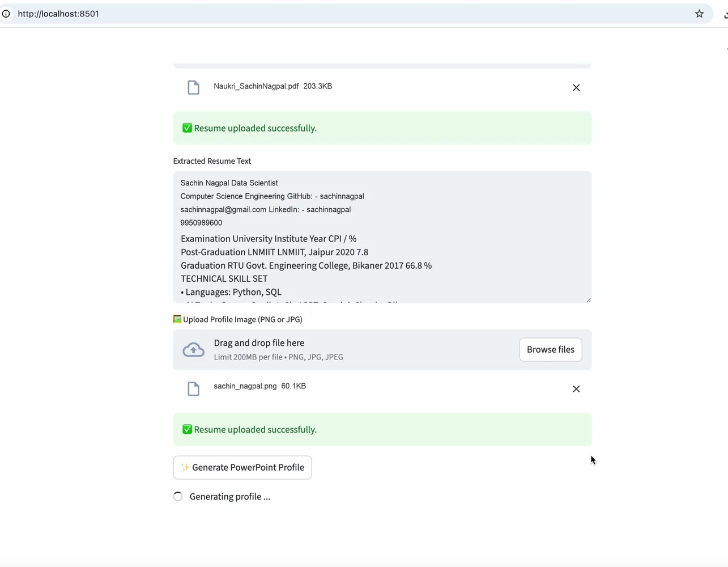
Task: Click the 203.3KB file size text
Action: 317,86
